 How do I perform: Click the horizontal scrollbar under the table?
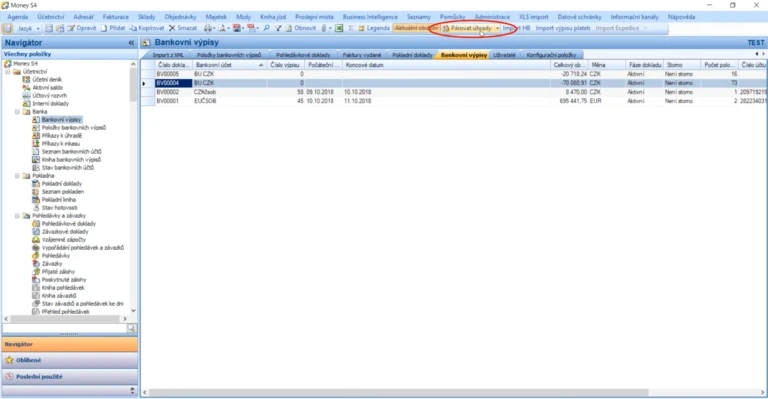point(399,393)
